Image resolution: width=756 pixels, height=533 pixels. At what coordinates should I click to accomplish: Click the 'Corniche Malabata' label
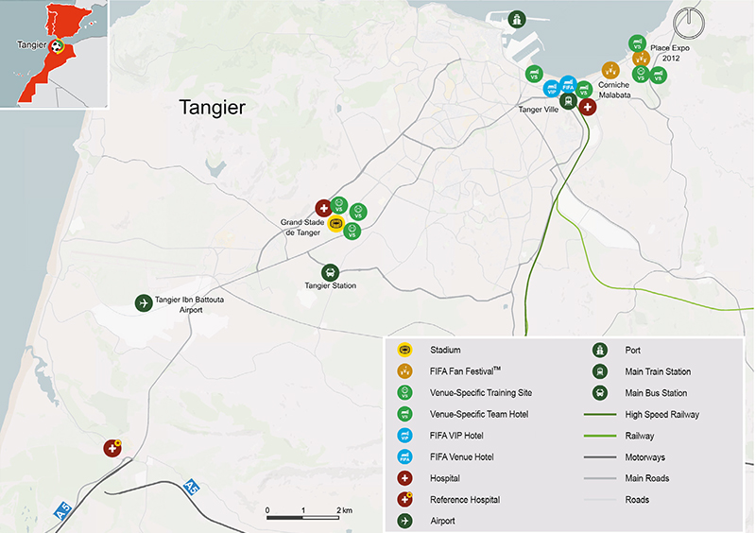click(614, 90)
